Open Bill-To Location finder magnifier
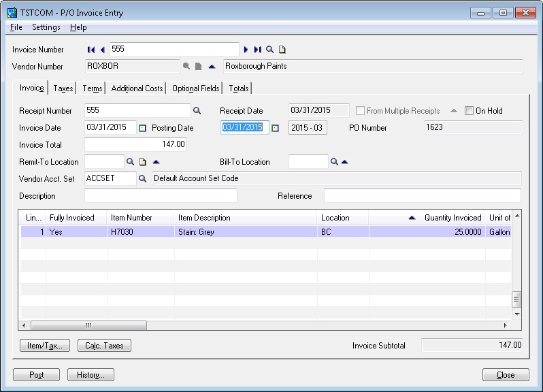Screen dimensions: 543x392 (334, 162)
